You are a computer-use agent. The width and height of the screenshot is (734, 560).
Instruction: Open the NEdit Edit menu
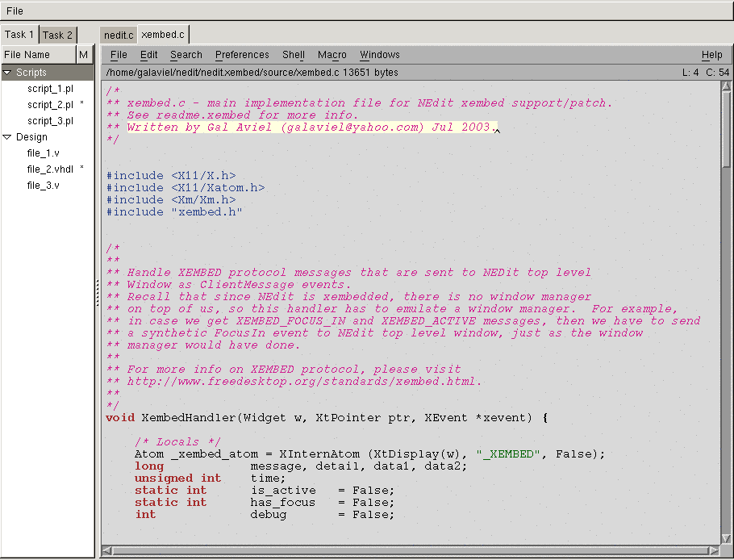click(x=148, y=55)
